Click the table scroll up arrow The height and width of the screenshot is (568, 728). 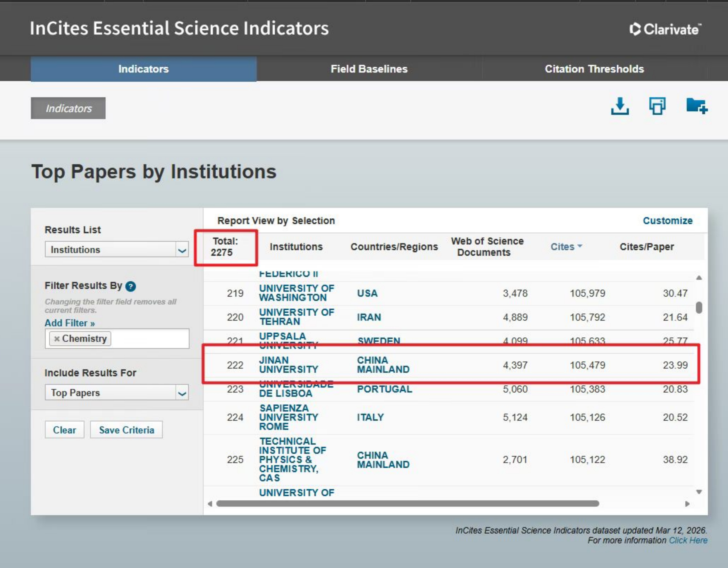click(x=699, y=278)
